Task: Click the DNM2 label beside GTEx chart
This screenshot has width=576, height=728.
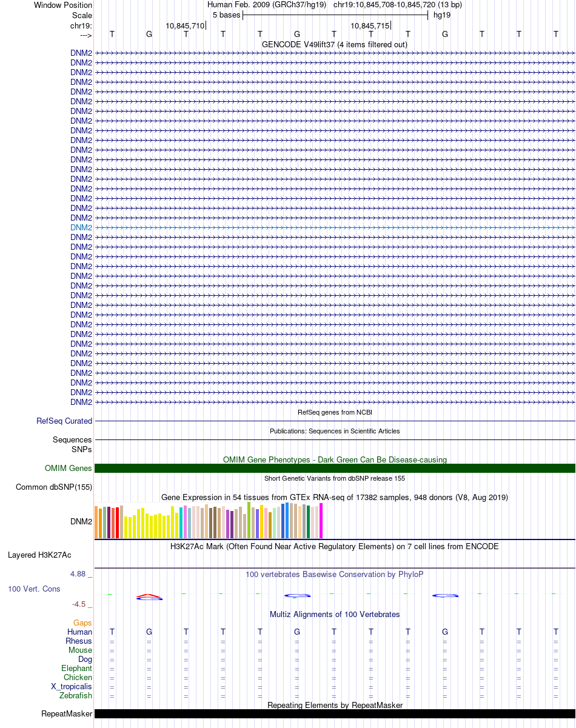Action: pyautogui.click(x=81, y=521)
